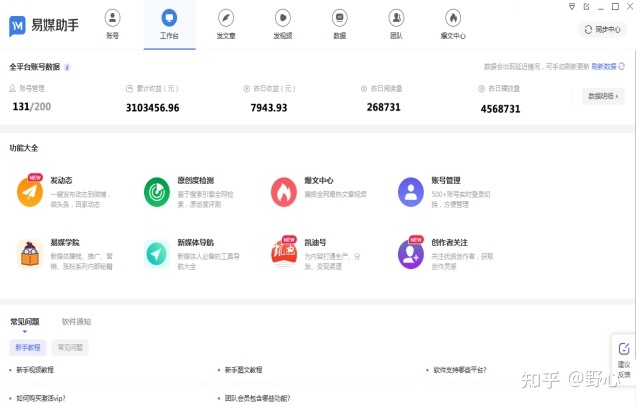The height and width of the screenshot is (405, 637).
Task: Click the 原创度检测 title text
Action: coord(195,180)
